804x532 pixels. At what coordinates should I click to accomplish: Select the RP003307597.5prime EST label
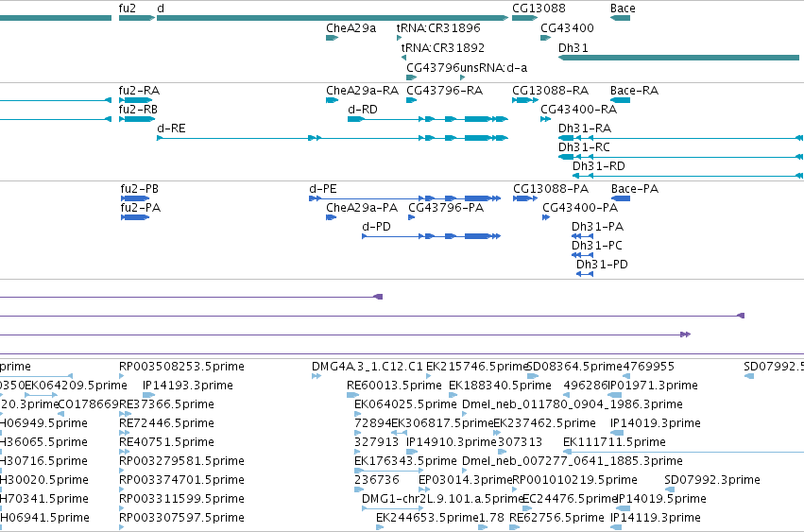[181, 518]
